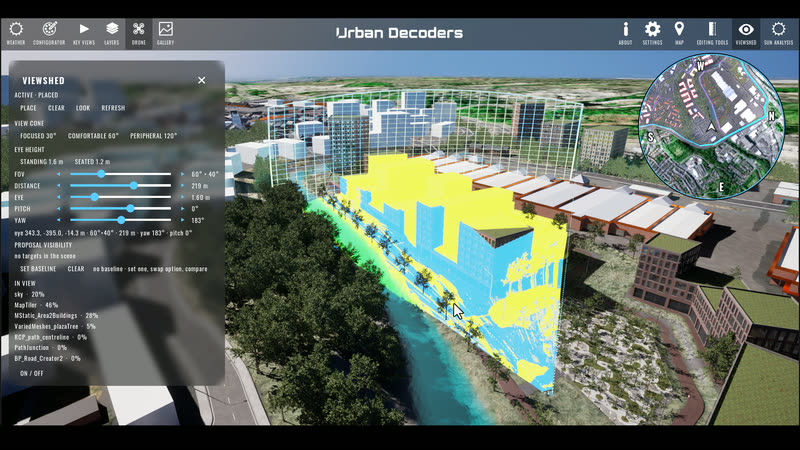Image resolution: width=800 pixels, height=450 pixels.
Task: Increase FOV with right arrow
Action: pos(183,174)
